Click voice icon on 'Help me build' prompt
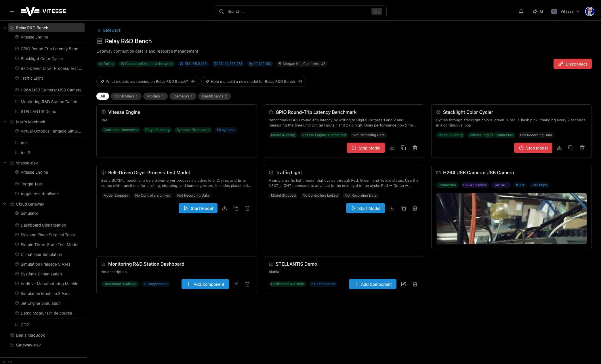The width and height of the screenshot is (601, 364). tap(300, 81)
